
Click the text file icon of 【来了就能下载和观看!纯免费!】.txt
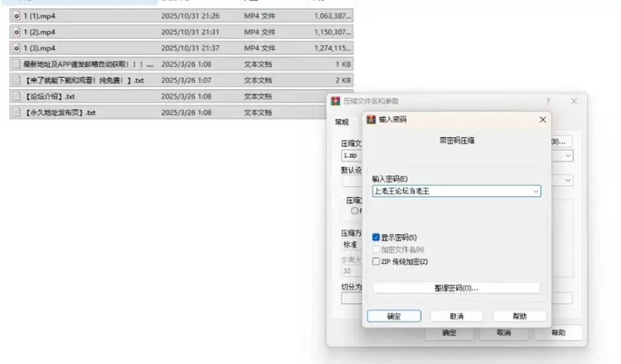click(x=16, y=80)
